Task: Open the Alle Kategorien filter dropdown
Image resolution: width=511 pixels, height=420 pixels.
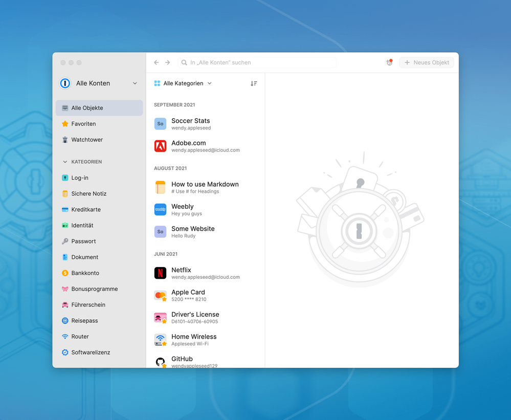Action: (x=183, y=83)
